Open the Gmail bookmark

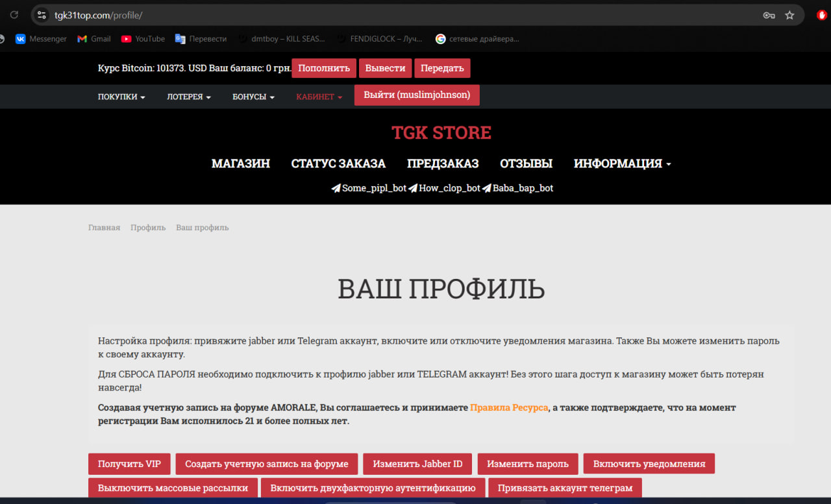click(94, 39)
